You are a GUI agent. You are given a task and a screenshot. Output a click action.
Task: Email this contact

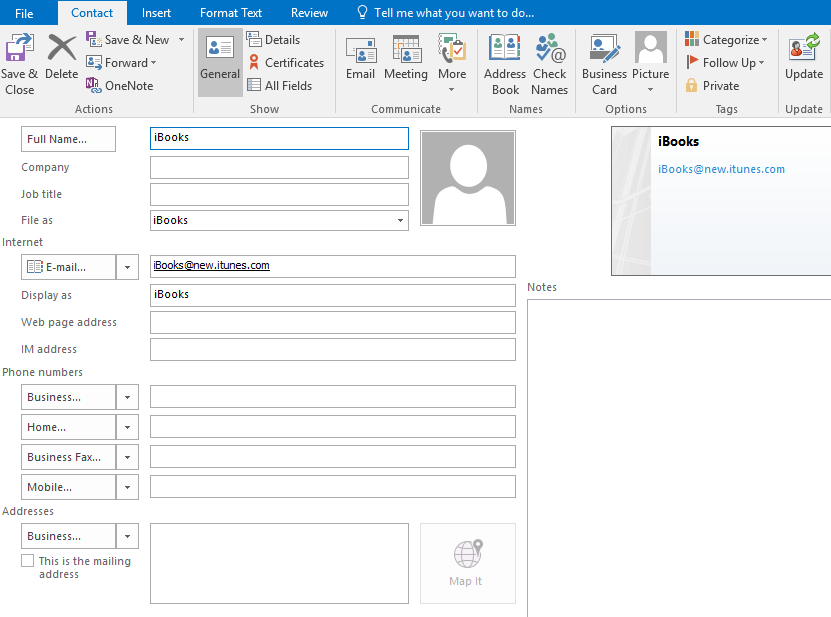360,57
